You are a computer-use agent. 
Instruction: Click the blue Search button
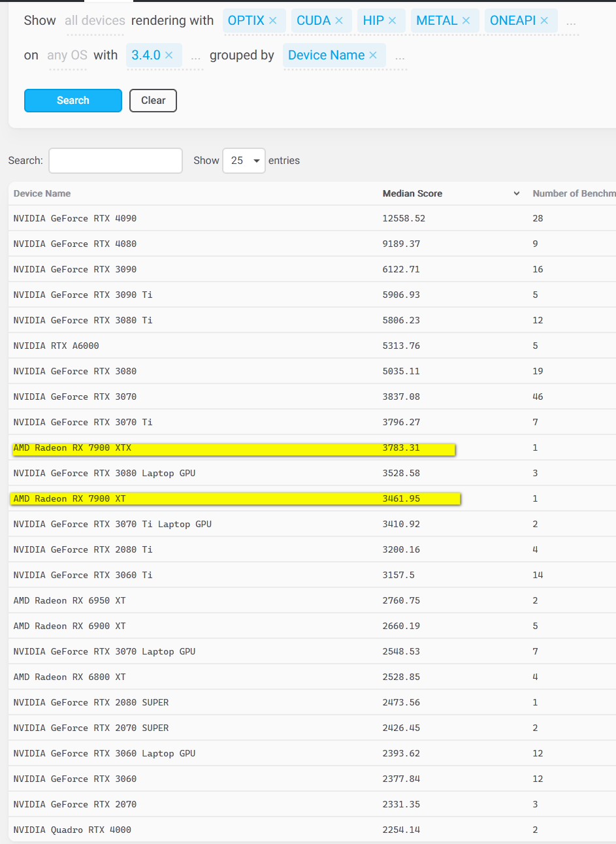click(73, 101)
